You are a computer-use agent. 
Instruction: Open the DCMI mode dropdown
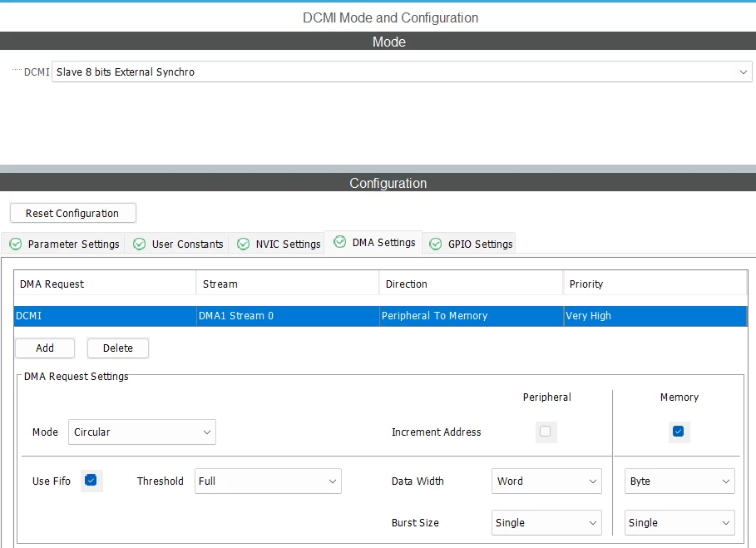[402, 72]
